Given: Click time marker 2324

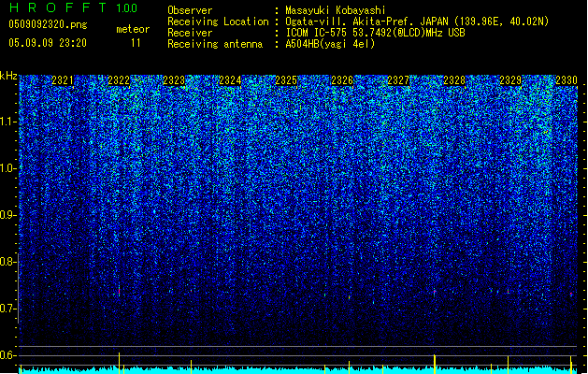Looking at the screenshot, I should [x=230, y=80].
